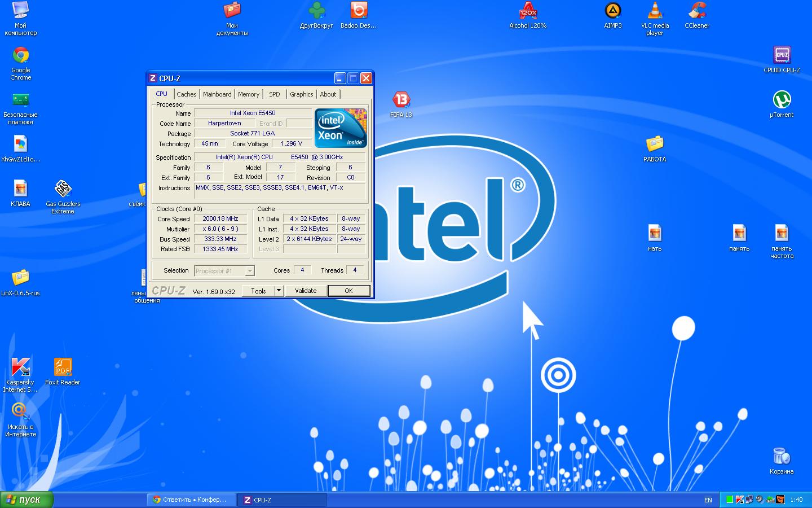Open the SPD tab
The image size is (812, 508).
(x=275, y=94)
